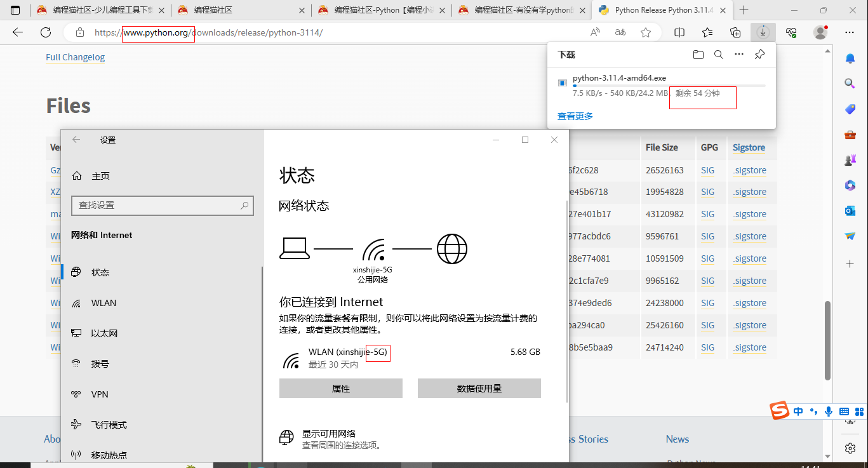This screenshot has height=468, width=868.
Task: Toggle the Downloads toolbar button
Action: 763,32
